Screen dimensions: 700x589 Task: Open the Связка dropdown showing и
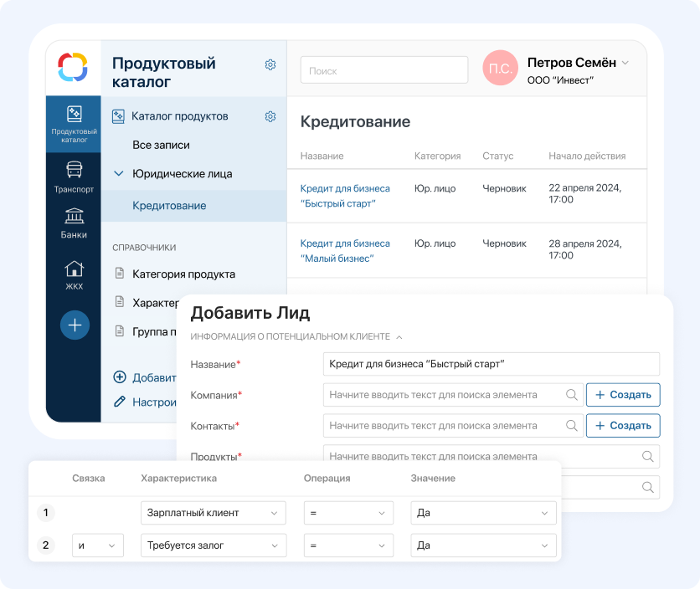(97, 545)
